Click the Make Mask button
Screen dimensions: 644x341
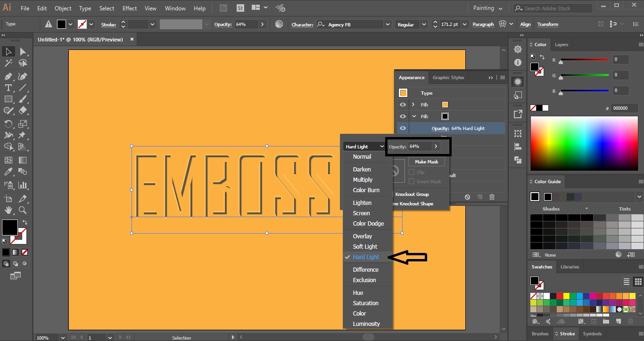point(426,162)
